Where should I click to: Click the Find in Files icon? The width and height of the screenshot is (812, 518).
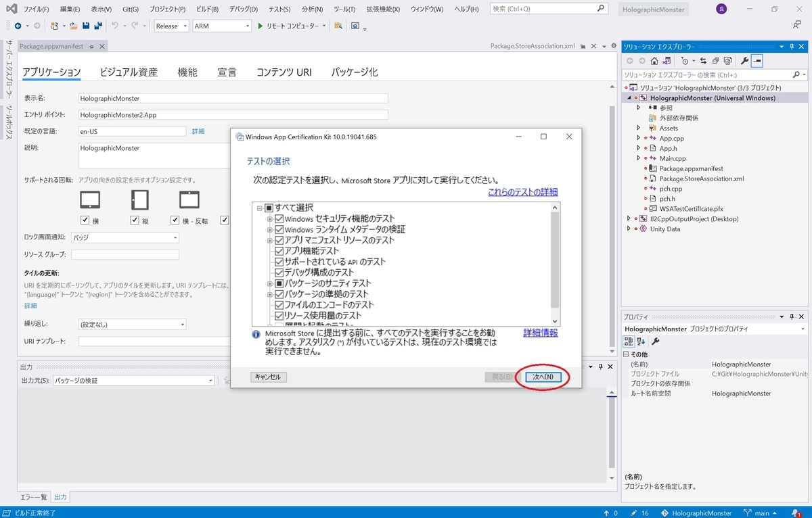338,26
